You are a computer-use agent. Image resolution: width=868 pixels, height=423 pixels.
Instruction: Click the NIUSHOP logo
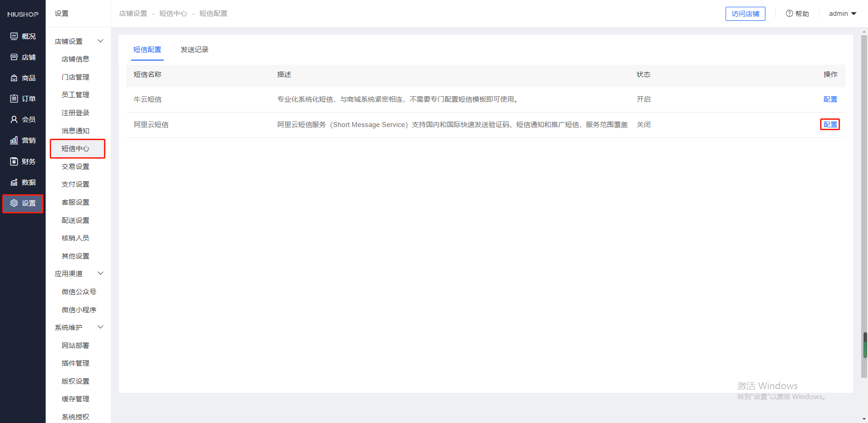[23, 14]
